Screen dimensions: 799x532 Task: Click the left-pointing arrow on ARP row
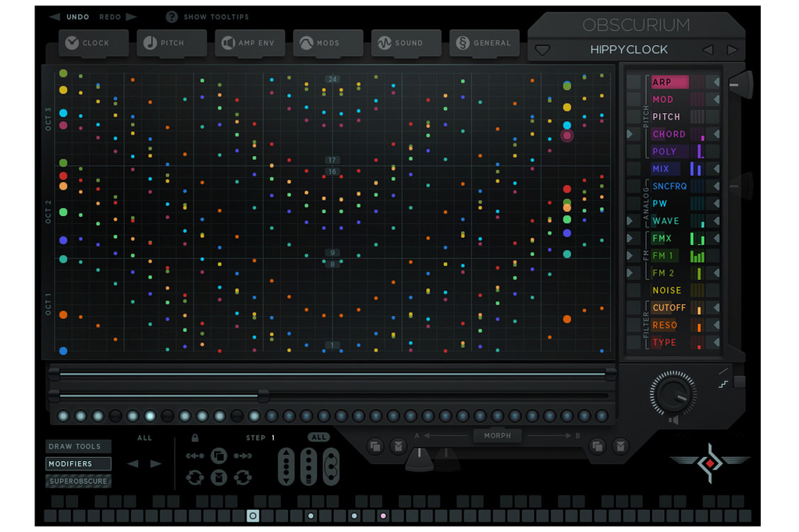[x=716, y=82]
